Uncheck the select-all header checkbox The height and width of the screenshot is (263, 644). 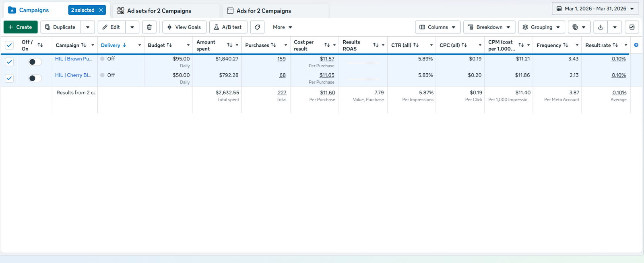(9, 45)
